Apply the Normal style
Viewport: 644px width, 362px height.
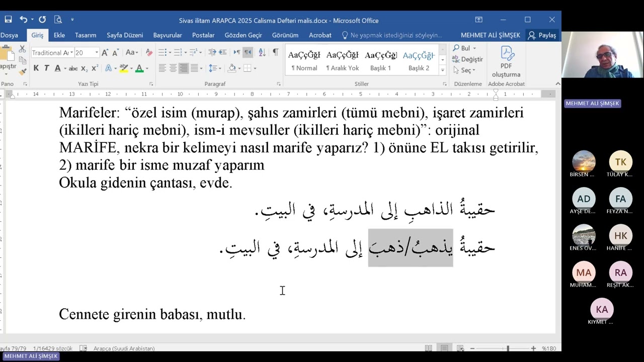pyautogui.click(x=304, y=60)
